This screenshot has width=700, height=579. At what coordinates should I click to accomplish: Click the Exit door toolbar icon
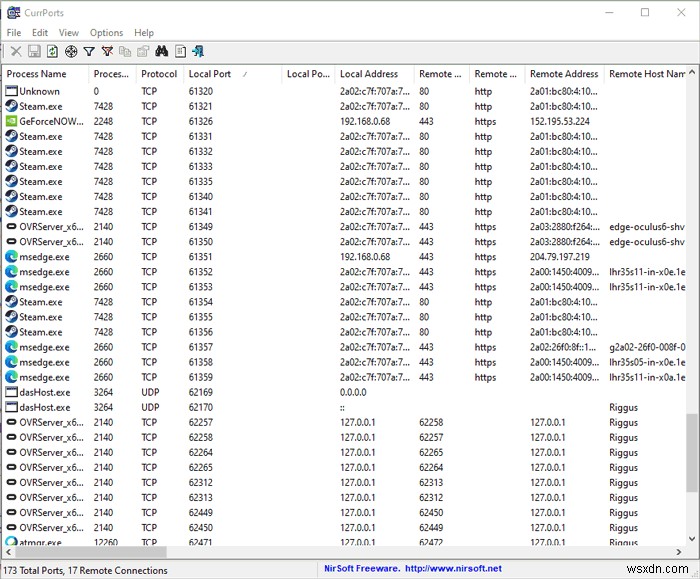tap(198, 51)
